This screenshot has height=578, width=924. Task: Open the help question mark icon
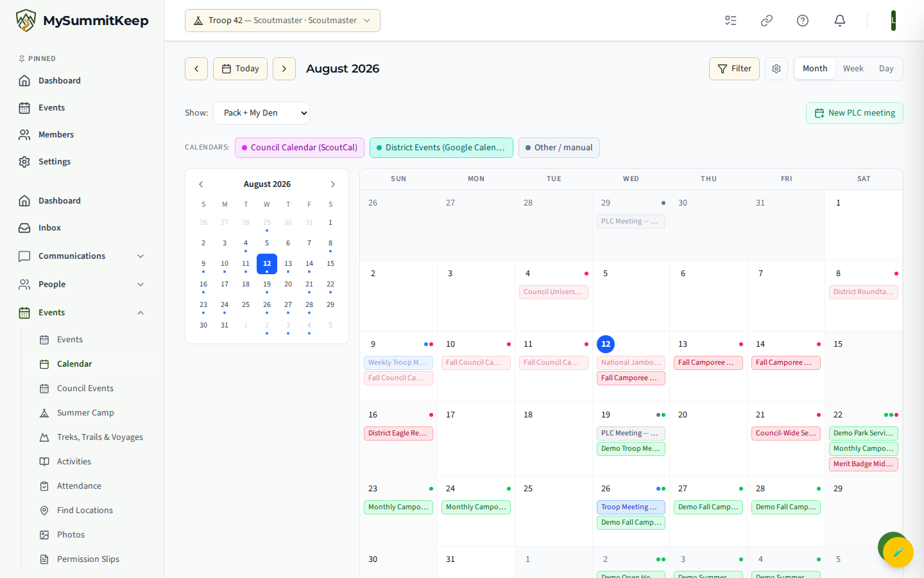pos(803,21)
